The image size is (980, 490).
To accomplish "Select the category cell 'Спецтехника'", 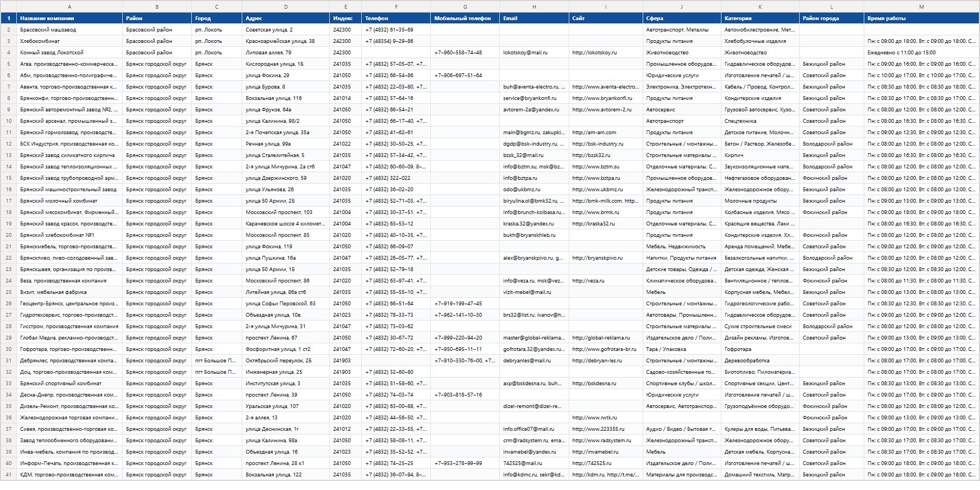I will click(760, 121).
